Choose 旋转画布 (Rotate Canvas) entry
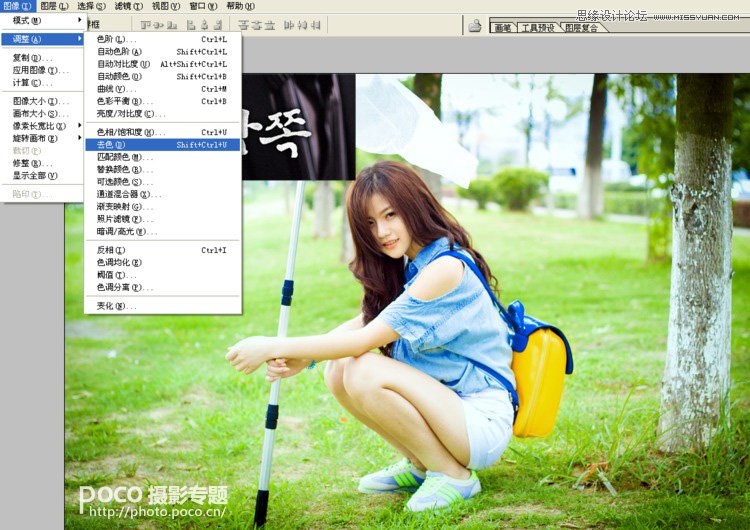 pos(42,138)
